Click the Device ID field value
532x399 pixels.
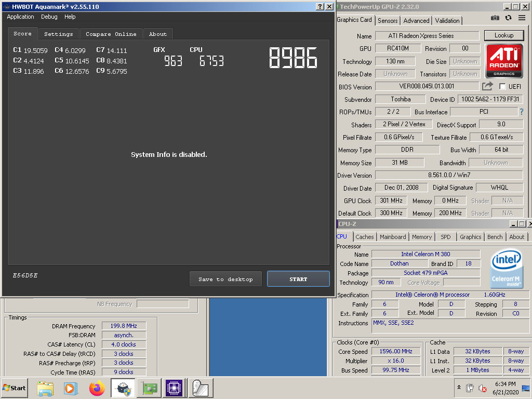point(490,99)
